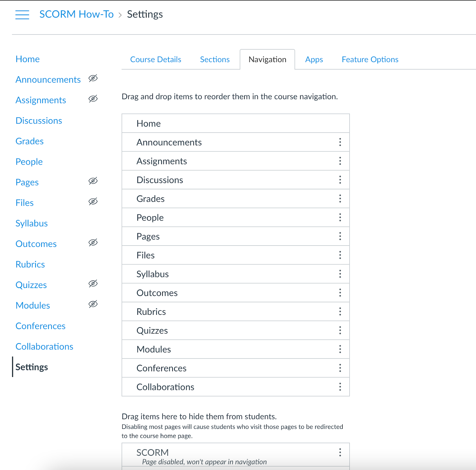The image size is (476, 470).
Task: Go to SCORM How-To breadcrumb link
Action: 76,14
